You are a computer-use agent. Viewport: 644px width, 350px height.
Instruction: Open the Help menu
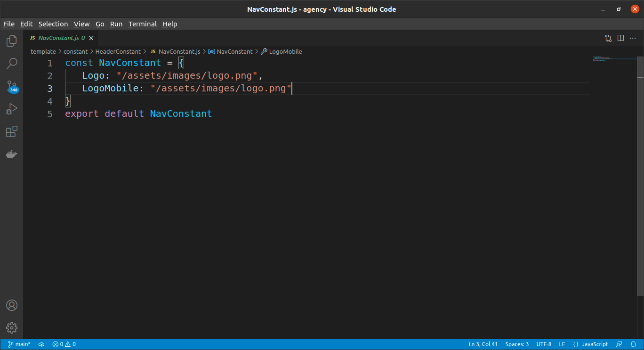click(170, 24)
